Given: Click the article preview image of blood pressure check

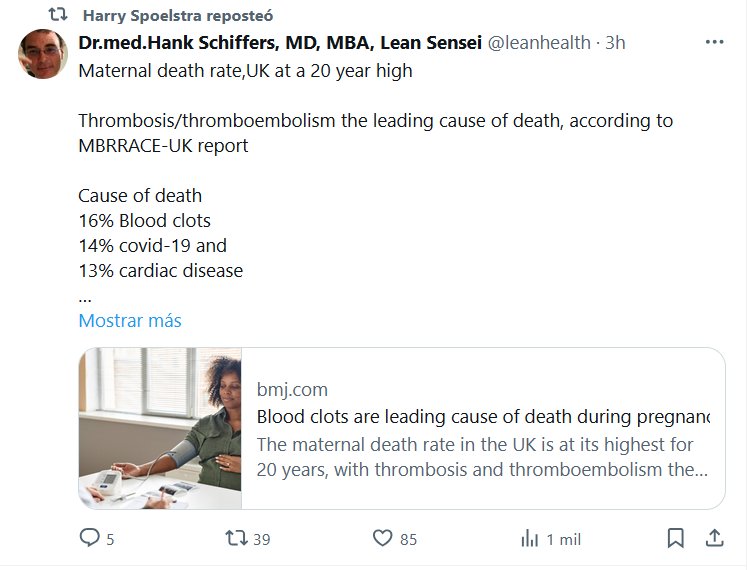Looking at the screenshot, I should tap(160, 429).
